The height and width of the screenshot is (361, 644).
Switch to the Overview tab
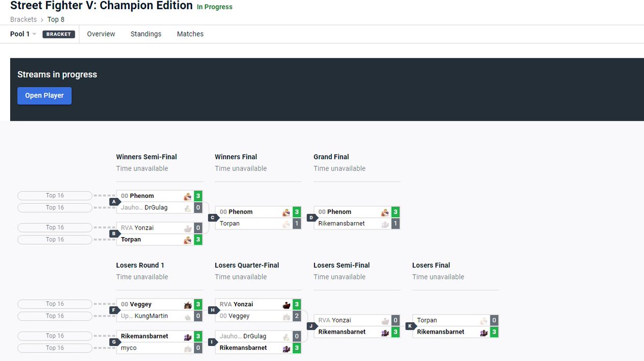tap(101, 34)
